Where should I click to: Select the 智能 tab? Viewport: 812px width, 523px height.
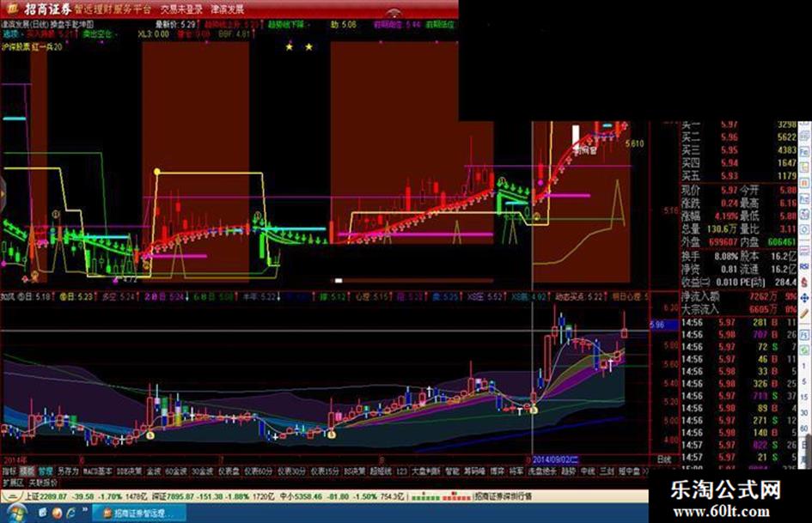click(x=453, y=471)
